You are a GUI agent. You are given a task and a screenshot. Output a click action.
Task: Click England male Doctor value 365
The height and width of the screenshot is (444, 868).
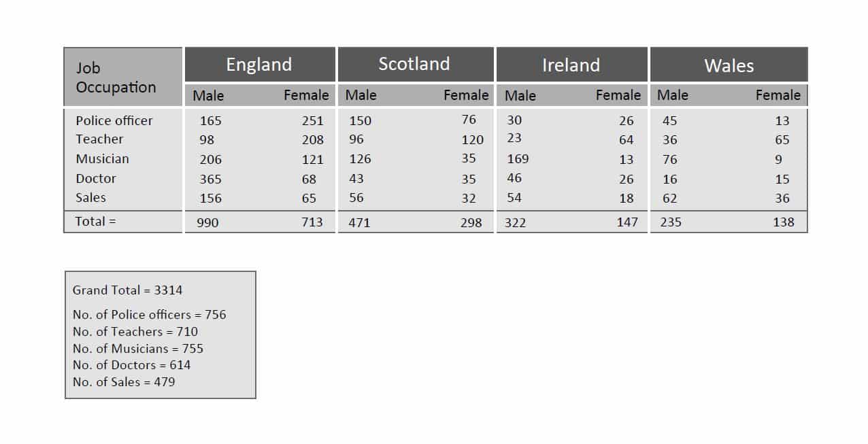(x=210, y=180)
